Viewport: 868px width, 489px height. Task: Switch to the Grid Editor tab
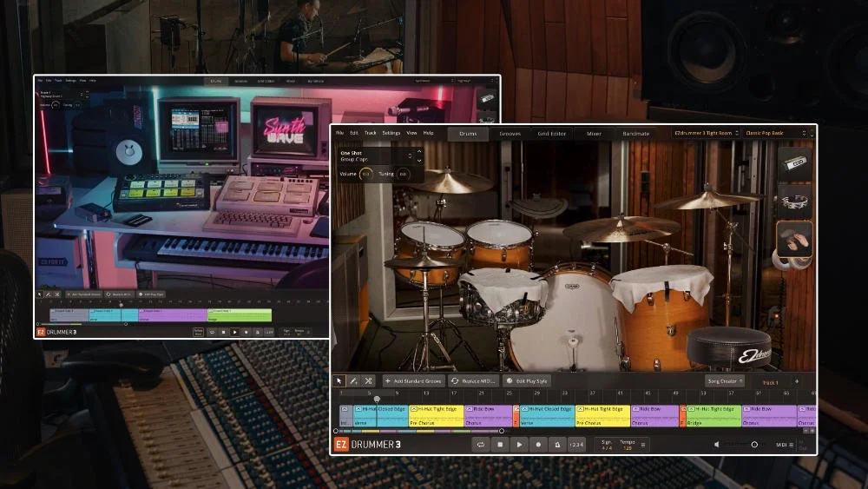[551, 134]
